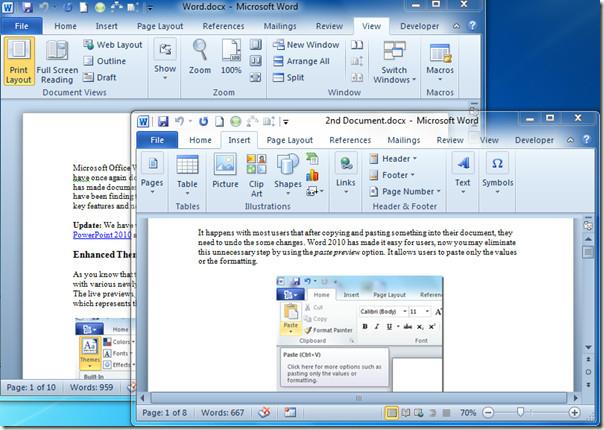Click the 100% zoom icon
The width and height of the screenshot is (604, 430).
coord(231,58)
